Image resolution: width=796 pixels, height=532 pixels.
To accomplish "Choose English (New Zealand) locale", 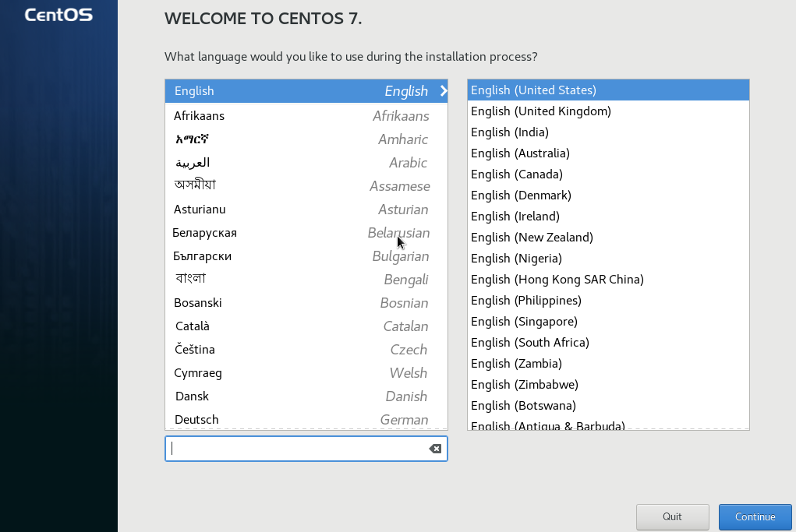I will tap(608, 238).
